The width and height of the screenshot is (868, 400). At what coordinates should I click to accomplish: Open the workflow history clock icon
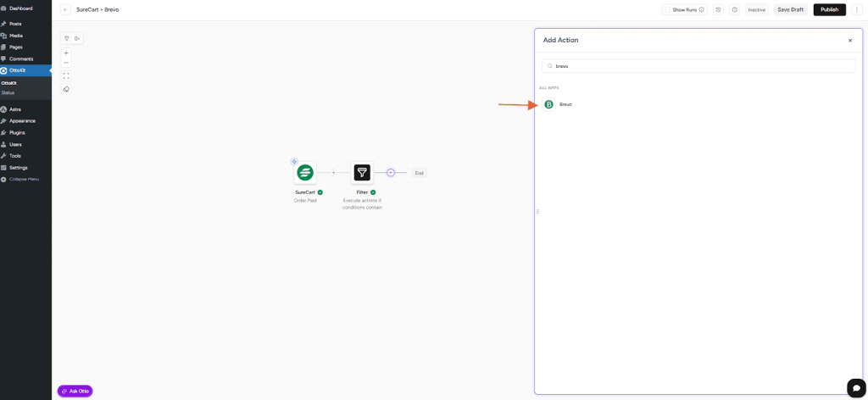point(719,9)
